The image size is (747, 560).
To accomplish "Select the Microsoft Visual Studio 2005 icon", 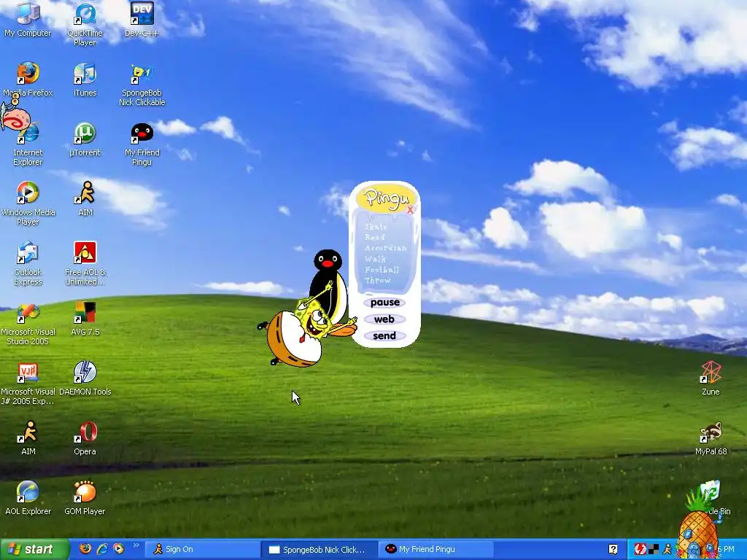I will [28, 323].
